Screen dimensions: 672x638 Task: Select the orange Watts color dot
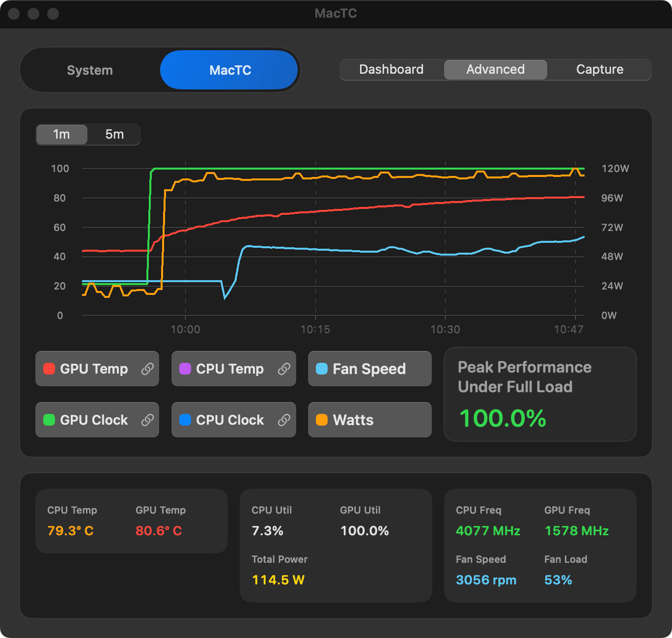point(321,420)
